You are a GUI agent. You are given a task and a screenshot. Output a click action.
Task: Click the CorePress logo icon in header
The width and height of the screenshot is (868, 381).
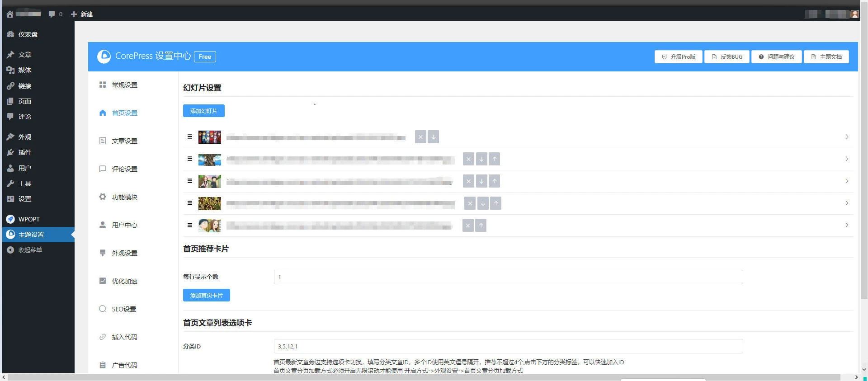coord(104,56)
